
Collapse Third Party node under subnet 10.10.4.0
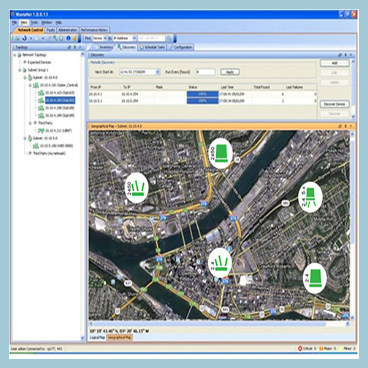pos(30,123)
